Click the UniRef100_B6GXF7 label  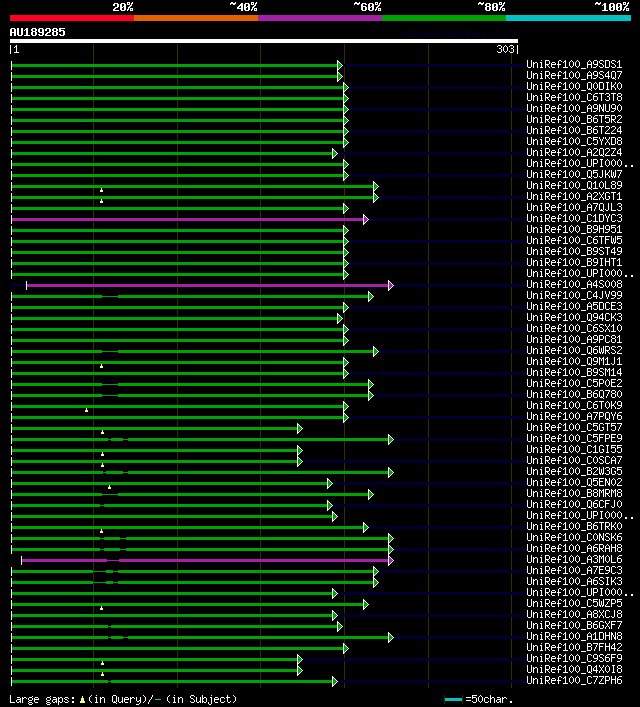[574, 625]
